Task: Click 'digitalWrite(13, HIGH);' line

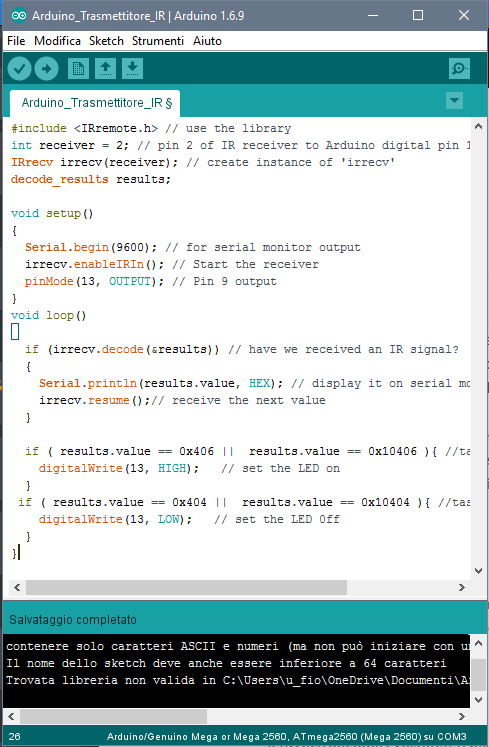Action: pos(189,469)
